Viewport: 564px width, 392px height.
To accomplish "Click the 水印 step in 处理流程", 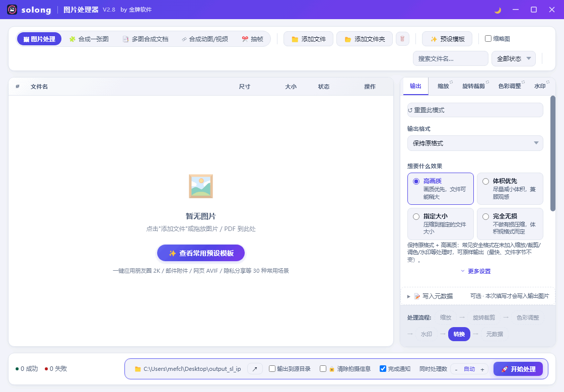I will [x=426, y=334].
